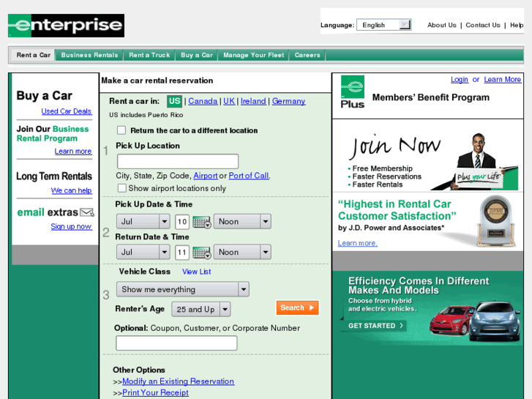Open the pick up date calendar icon

[x=202, y=222]
